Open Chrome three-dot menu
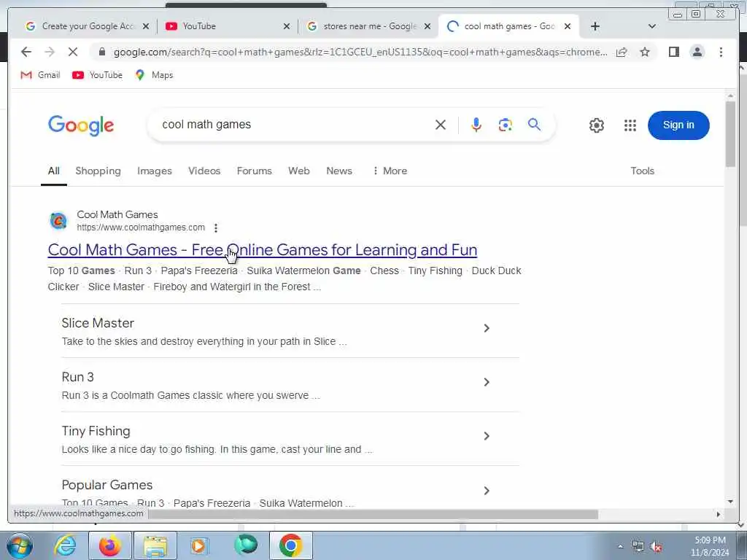 721,52
